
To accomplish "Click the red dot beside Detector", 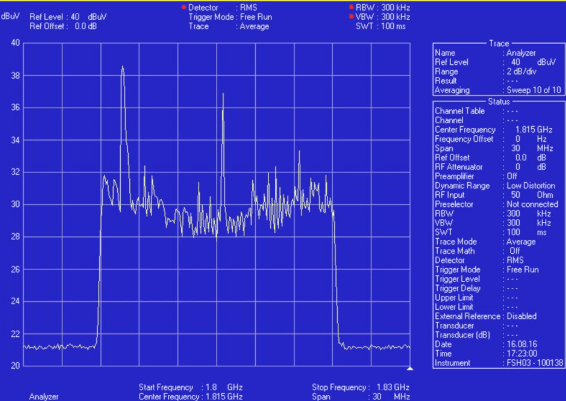I will tap(184, 7).
